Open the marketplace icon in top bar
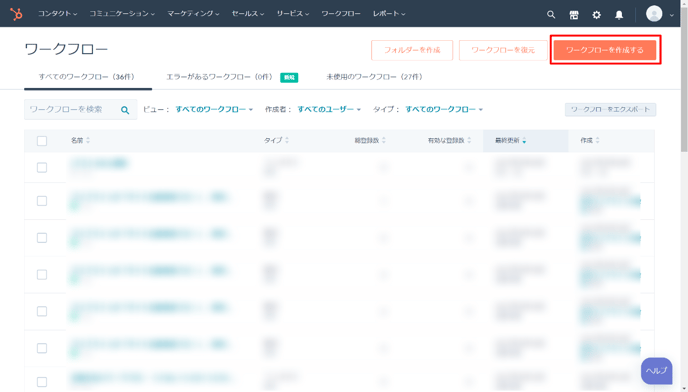The image size is (688, 392). (x=573, y=15)
